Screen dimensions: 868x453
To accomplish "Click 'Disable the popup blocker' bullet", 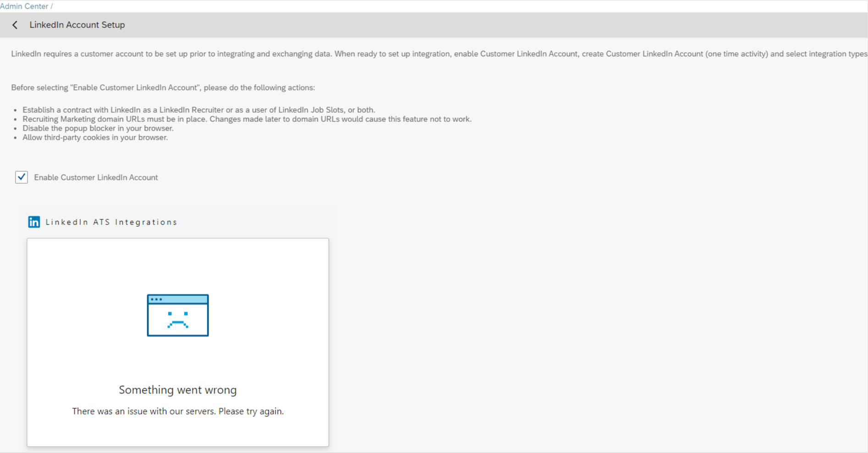I will pos(98,128).
